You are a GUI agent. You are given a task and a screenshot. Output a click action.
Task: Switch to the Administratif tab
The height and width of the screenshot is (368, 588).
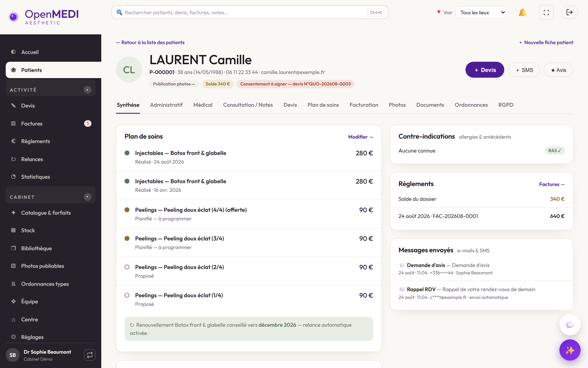coord(166,105)
